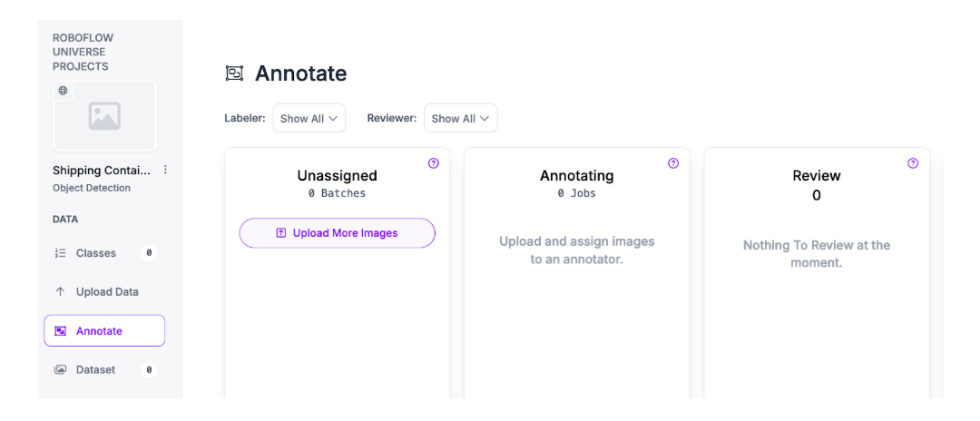This screenshot has width=980, height=421.
Task: Click the Annotate heading icon
Action: tap(234, 73)
